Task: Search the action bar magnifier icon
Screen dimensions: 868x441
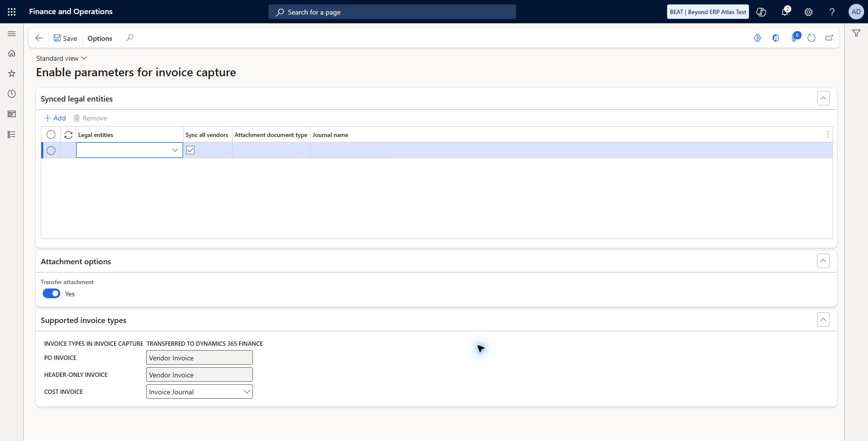Action: [x=130, y=38]
